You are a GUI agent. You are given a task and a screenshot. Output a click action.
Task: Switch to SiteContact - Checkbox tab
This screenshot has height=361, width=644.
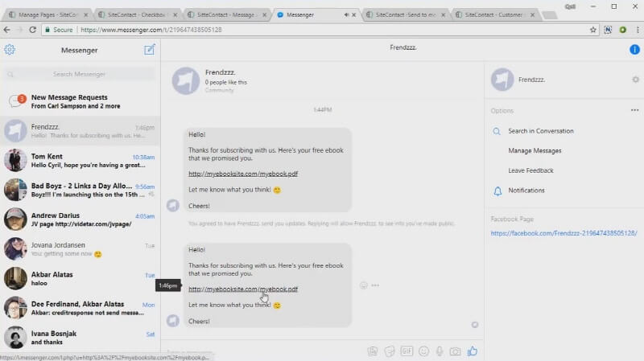[x=136, y=14]
